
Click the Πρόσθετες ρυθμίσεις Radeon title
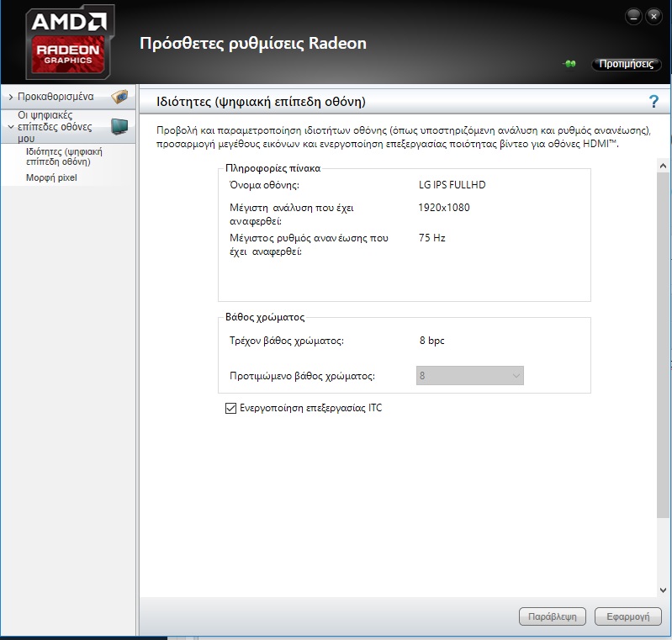point(253,44)
